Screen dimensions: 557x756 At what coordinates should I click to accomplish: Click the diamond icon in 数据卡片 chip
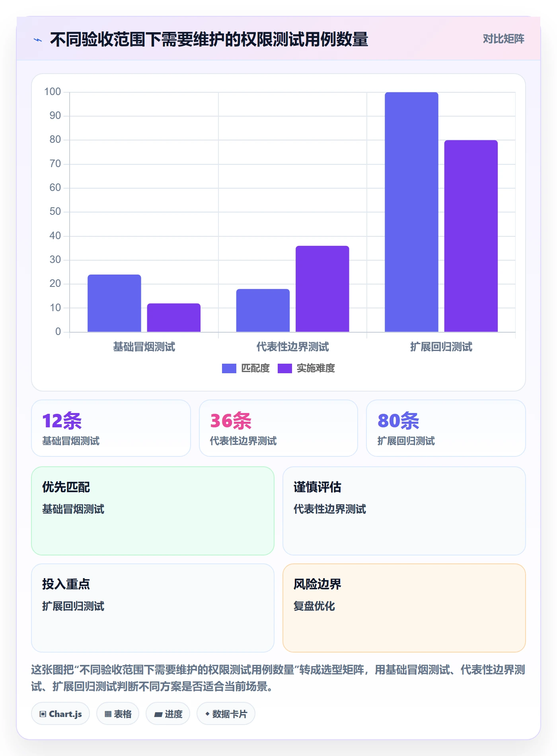(x=207, y=714)
